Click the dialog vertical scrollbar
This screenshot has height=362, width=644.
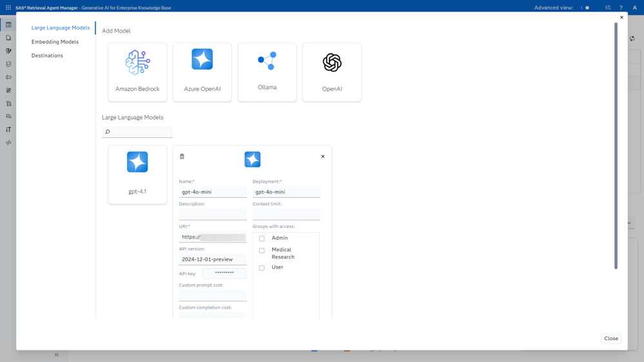click(x=616, y=146)
